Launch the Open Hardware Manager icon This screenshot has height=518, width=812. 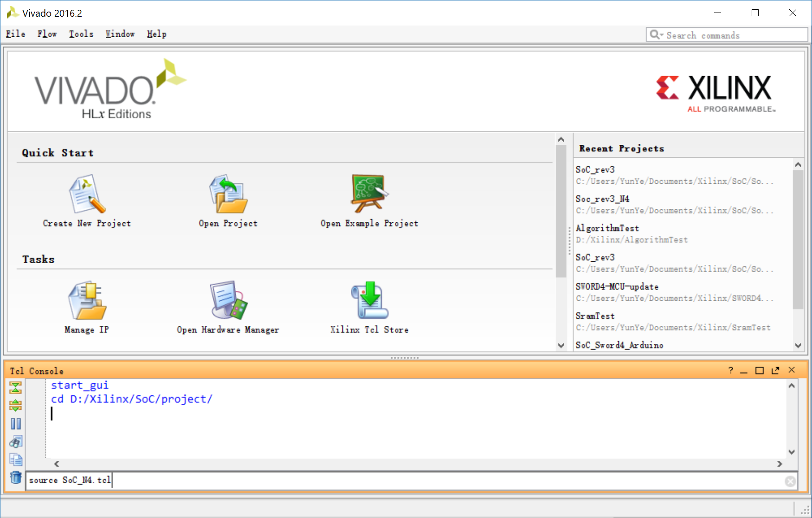pyautogui.click(x=228, y=300)
